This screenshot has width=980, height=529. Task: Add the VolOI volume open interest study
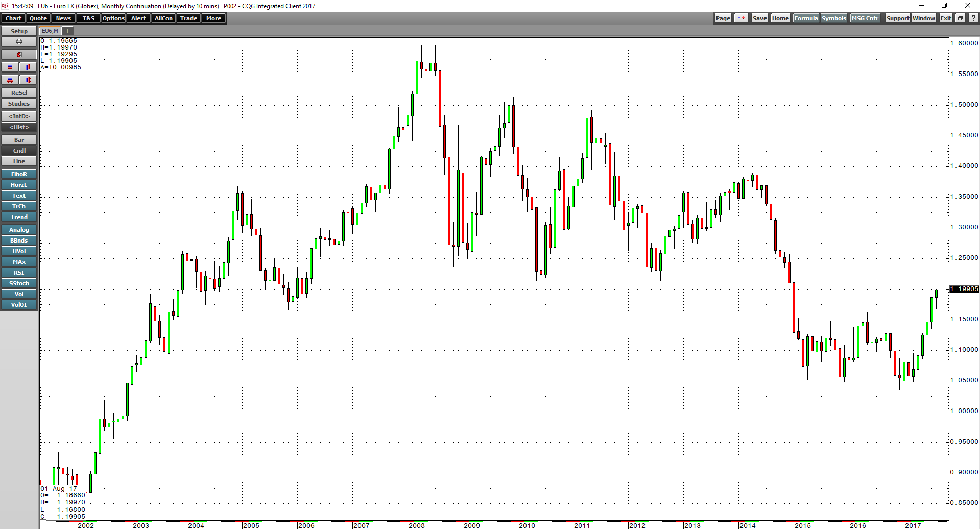19,305
